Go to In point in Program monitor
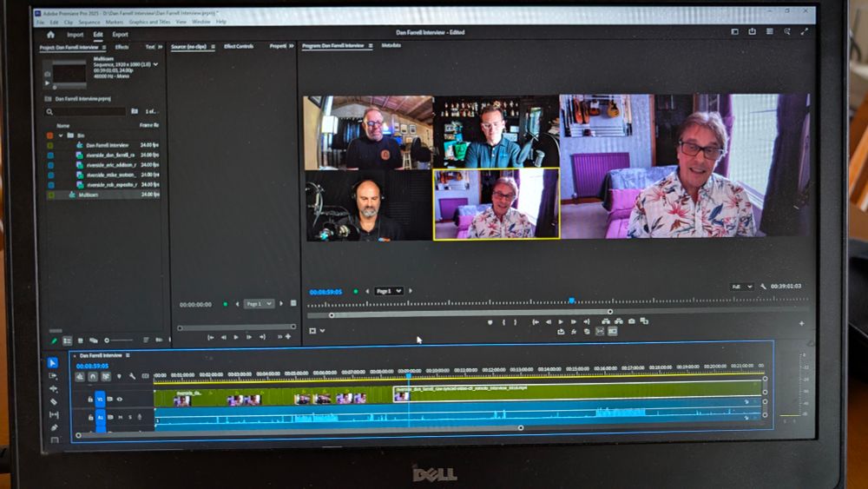The width and height of the screenshot is (868, 489). 536,321
